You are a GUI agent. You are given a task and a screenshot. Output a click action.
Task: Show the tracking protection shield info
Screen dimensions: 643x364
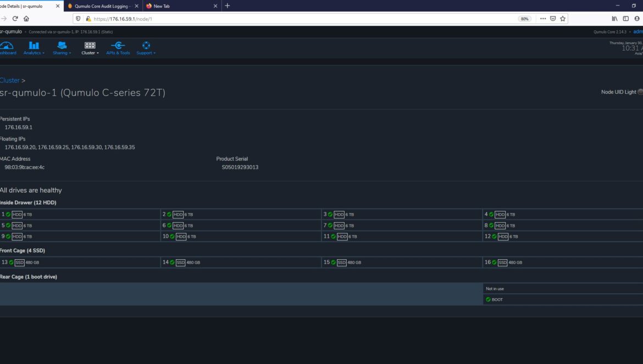(x=79, y=19)
